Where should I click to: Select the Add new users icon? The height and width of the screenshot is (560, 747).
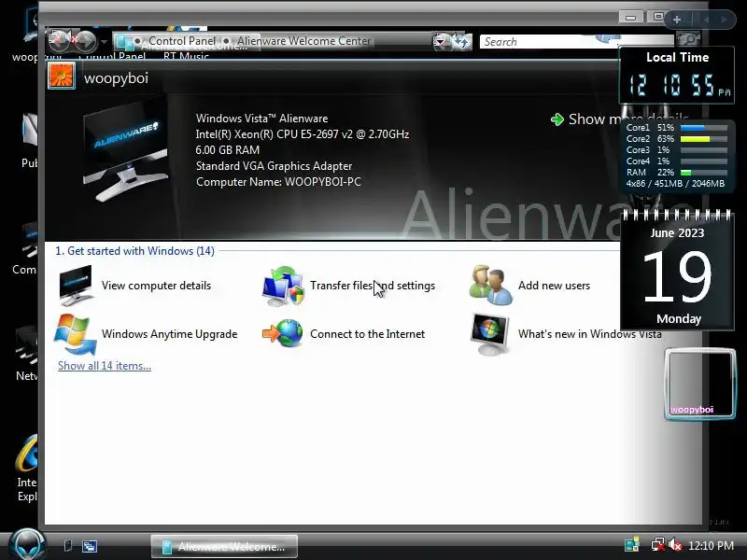pos(491,285)
